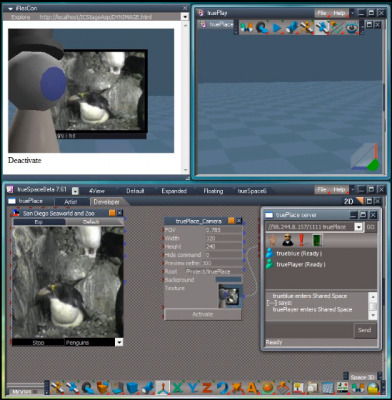
Task: Open the File menu in trueSpaceBeta window
Action: point(322,190)
